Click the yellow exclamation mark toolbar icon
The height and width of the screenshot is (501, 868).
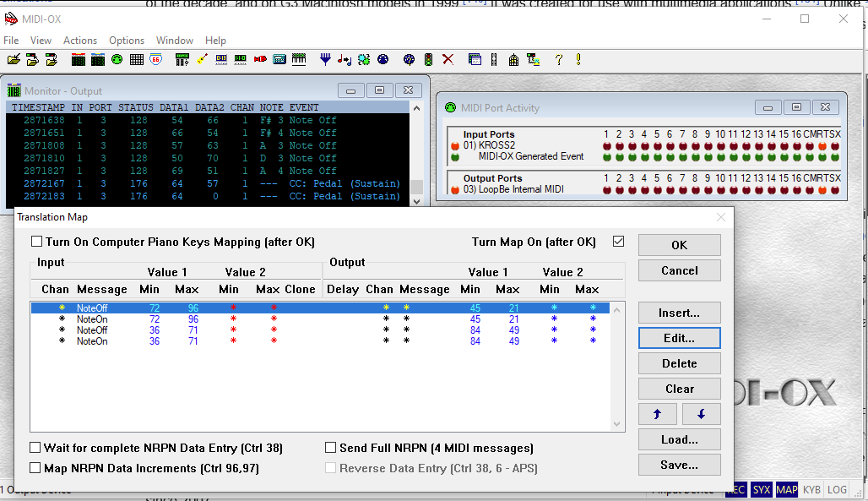[x=578, y=59]
